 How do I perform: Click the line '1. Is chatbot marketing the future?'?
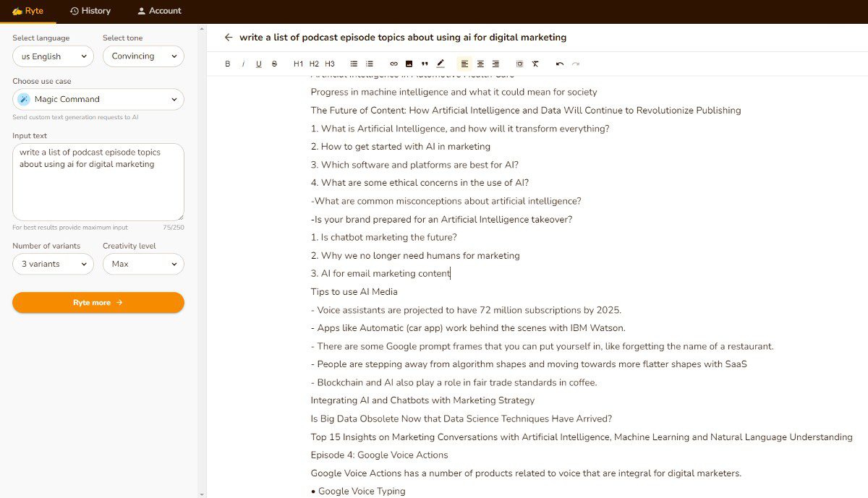[x=384, y=237]
